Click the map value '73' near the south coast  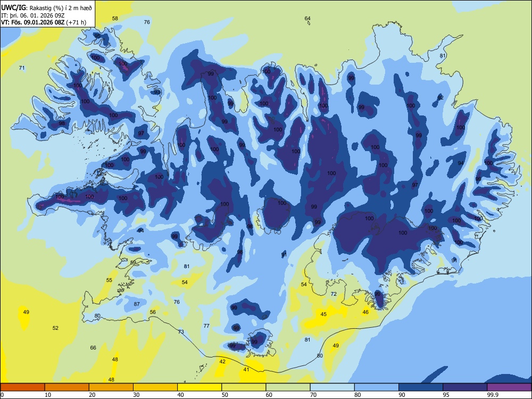[x=181, y=331]
